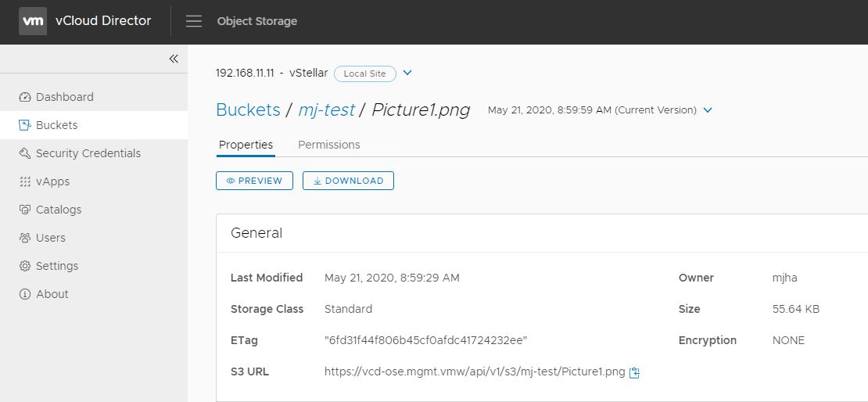Expand the site selector dropdown arrow
This screenshot has width=868, height=402.
click(x=407, y=74)
